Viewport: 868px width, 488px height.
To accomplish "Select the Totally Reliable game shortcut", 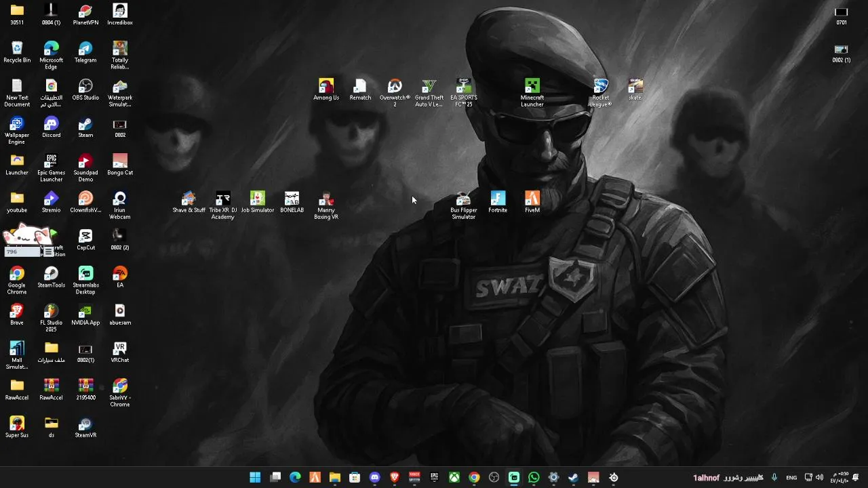I will 120,56.
